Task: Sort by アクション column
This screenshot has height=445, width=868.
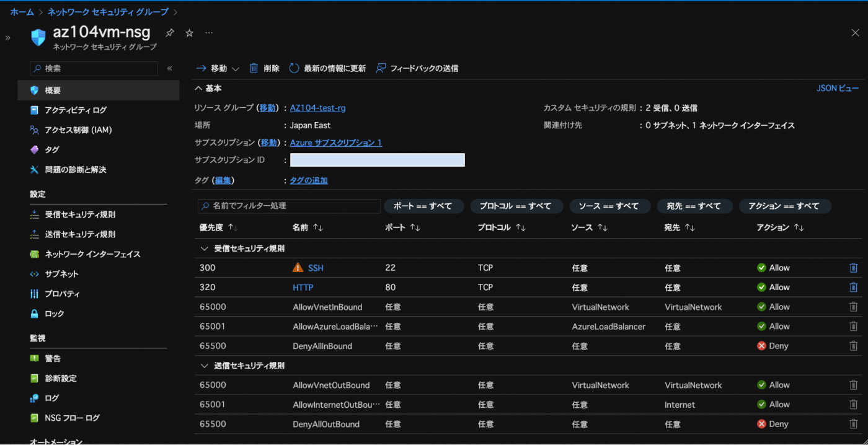Action: 780,227
